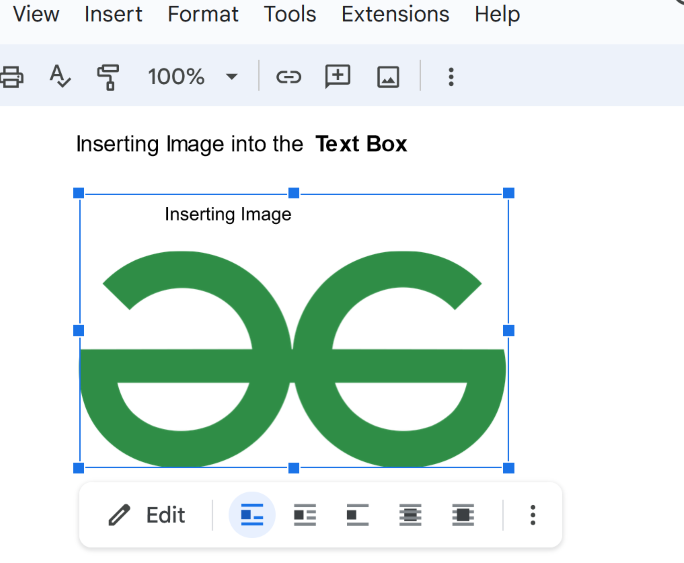Switch to Break text mode
The image size is (684, 563).
[x=357, y=515]
